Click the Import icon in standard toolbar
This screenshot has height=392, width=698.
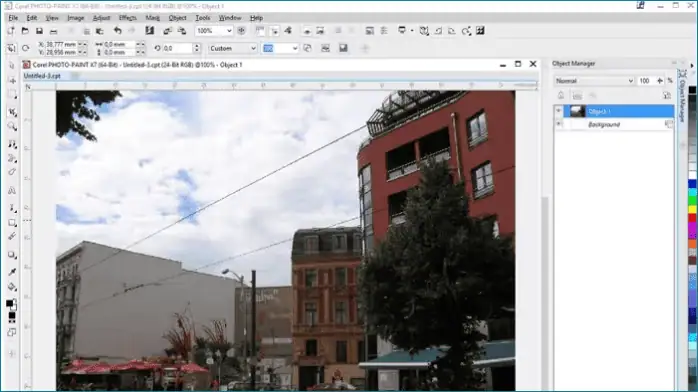167,31
